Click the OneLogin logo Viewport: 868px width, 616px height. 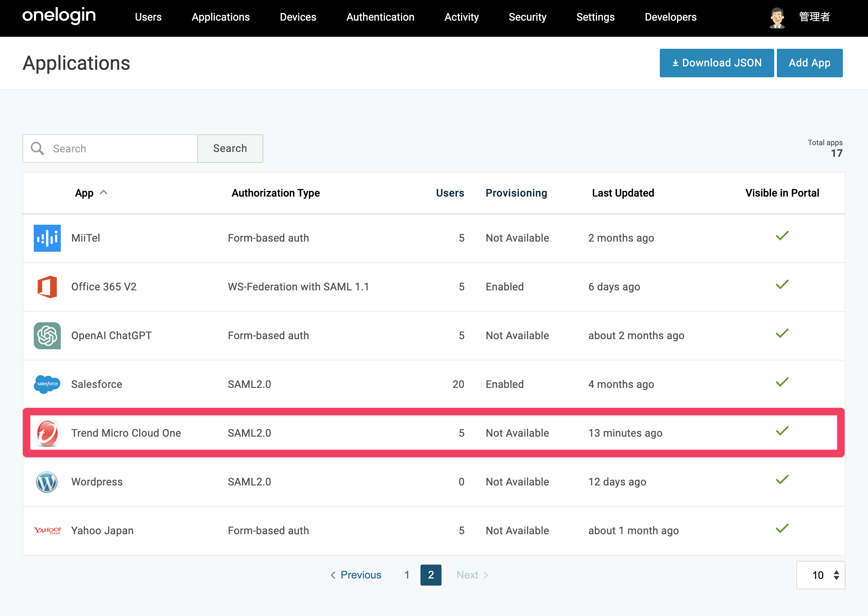[x=59, y=16]
